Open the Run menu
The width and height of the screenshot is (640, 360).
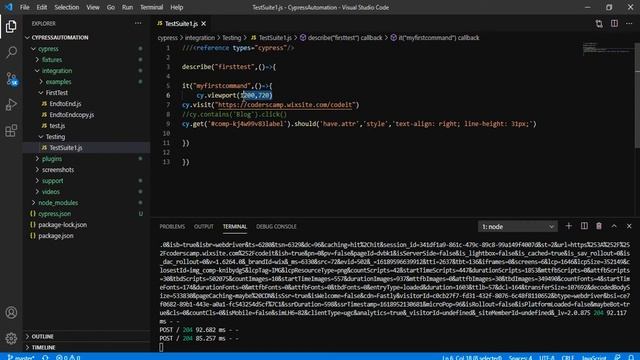[x=127, y=7]
